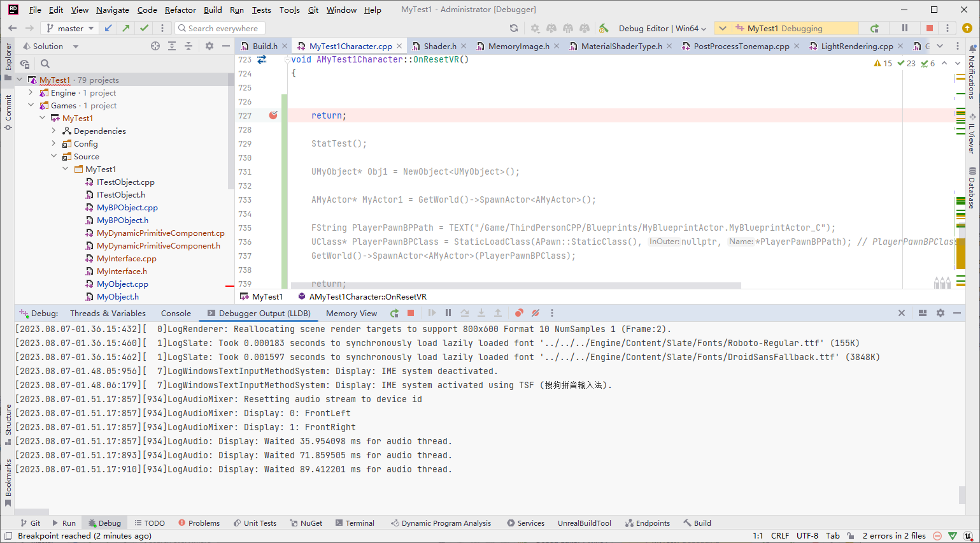Click the Solution Wide Analysis error icon in status bar
This screenshot has width=980, height=543.
[x=937, y=536]
